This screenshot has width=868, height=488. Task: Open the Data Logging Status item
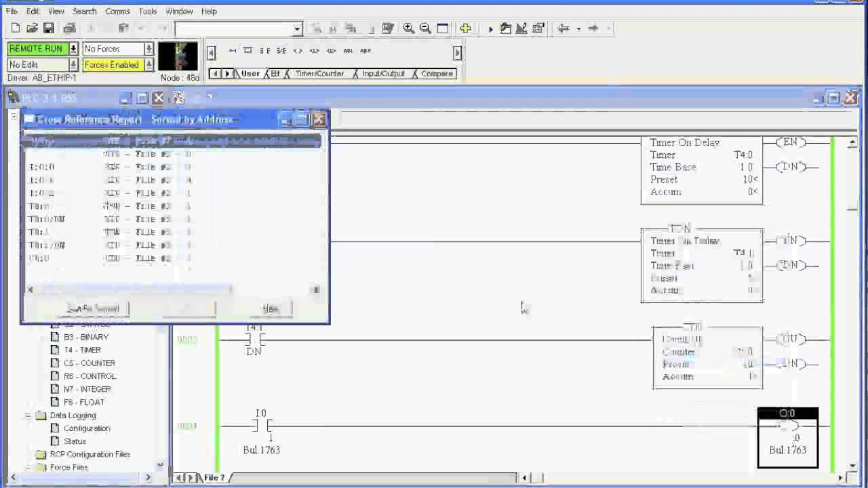click(x=75, y=441)
